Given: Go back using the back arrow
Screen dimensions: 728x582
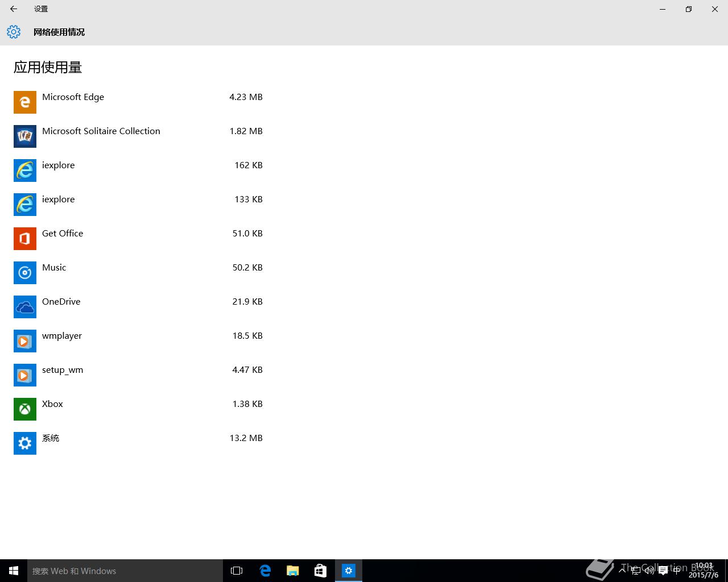Looking at the screenshot, I should pos(14,9).
